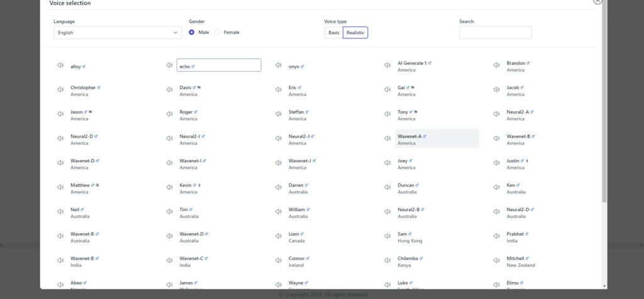The image size is (644, 299).
Task: Preview the Brandon America voice sample
Action: coord(497,65)
